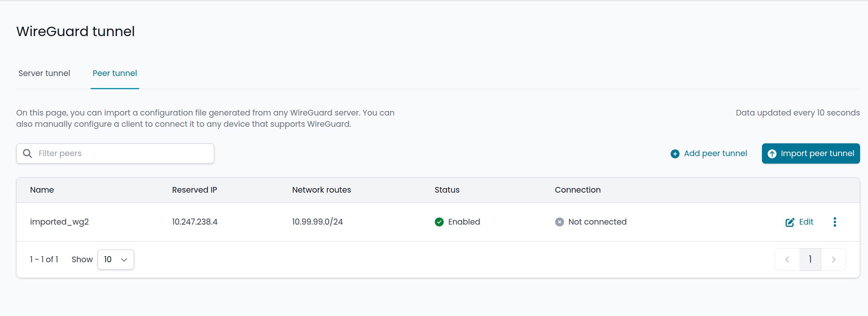The image size is (868, 316).
Task: Go to the previous page arrow
Action: 787,260
